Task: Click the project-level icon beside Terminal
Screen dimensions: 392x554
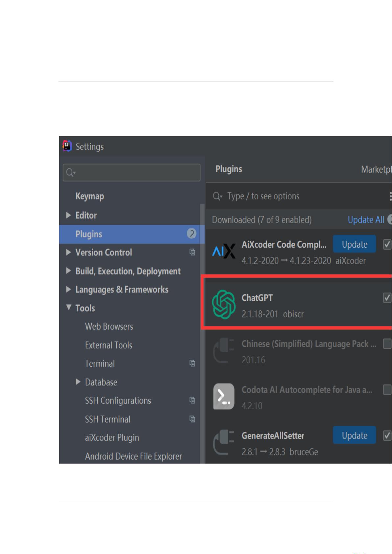Action: click(x=192, y=363)
